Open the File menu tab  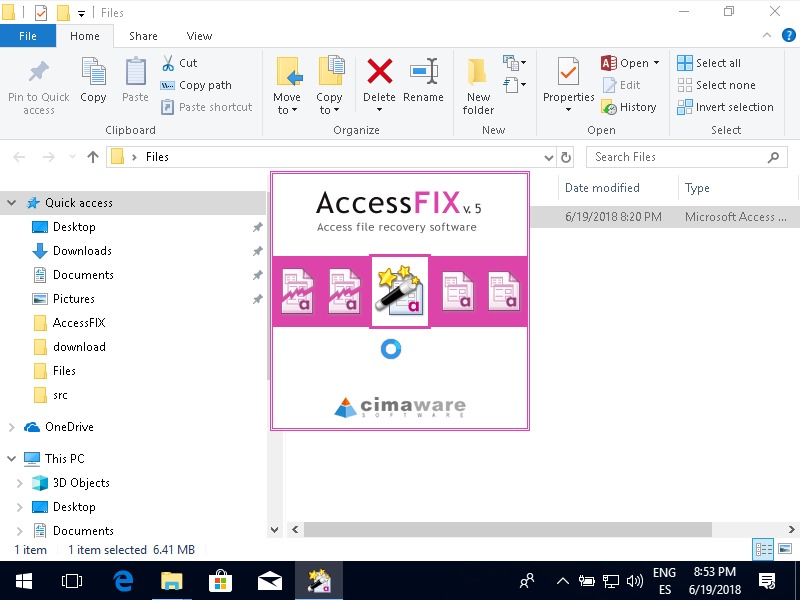pos(28,36)
